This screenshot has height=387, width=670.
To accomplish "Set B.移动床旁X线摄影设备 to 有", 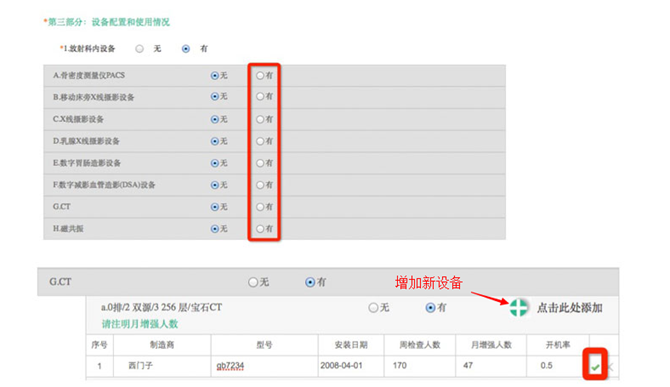I will 260,97.
